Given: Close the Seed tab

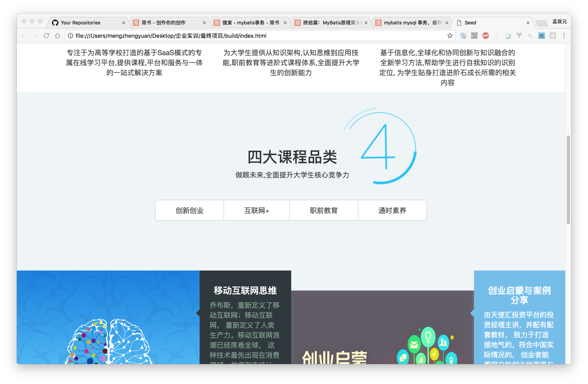Looking at the screenshot, I should coord(528,23).
